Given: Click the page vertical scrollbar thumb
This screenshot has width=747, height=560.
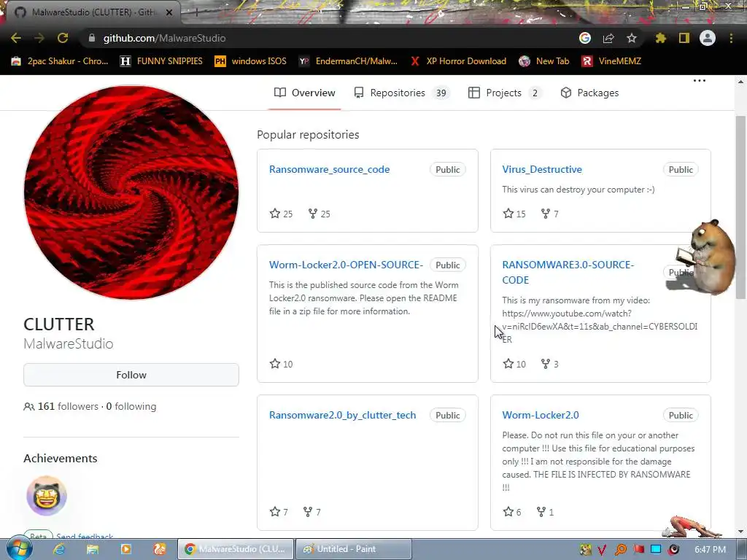Looking at the screenshot, I should (740, 207).
